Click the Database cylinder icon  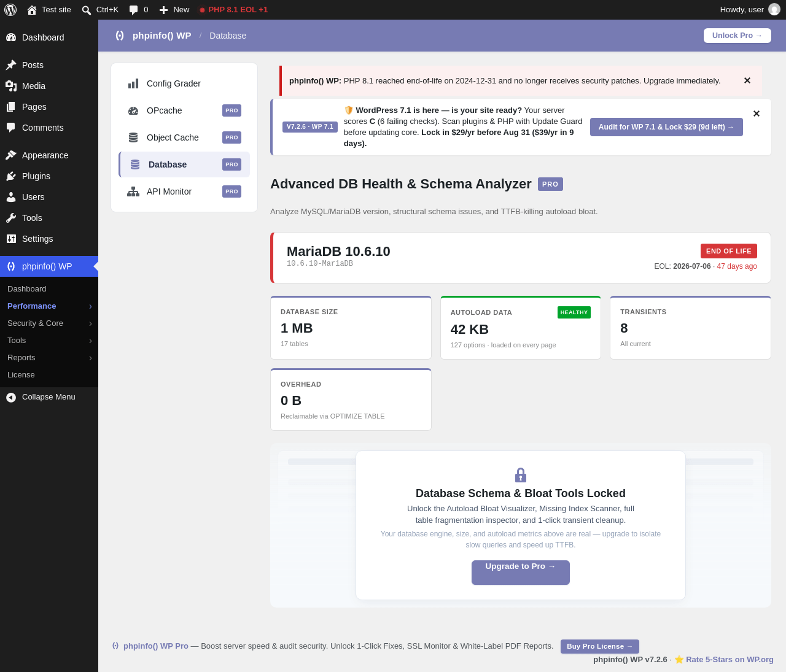tap(135, 164)
